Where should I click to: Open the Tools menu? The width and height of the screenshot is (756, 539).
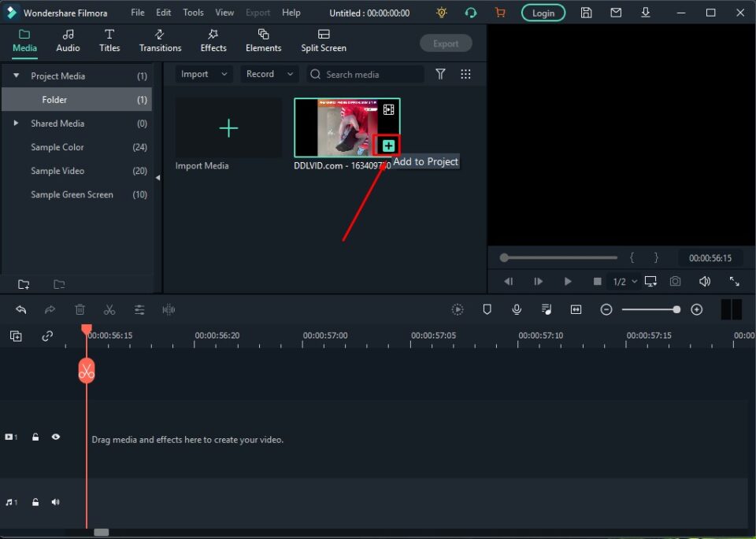193,13
